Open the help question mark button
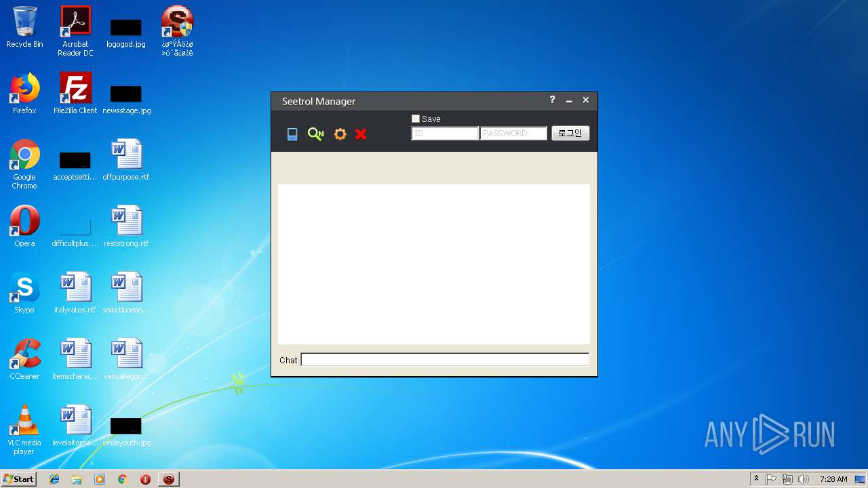 [552, 100]
